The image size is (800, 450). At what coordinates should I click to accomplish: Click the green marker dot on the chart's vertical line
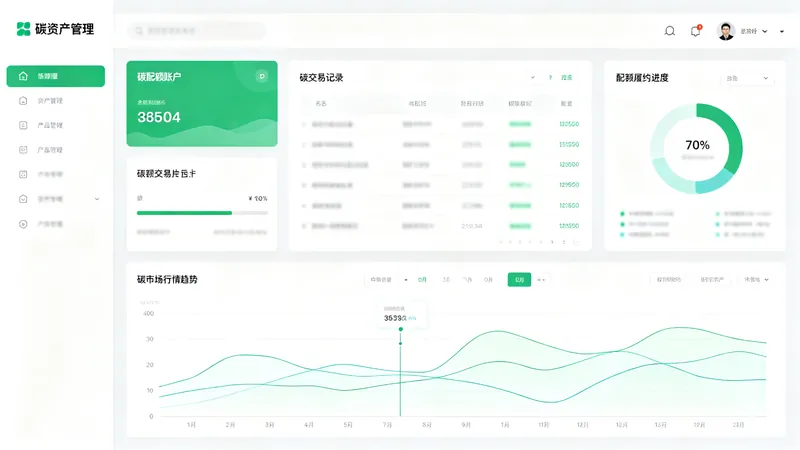(x=401, y=329)
